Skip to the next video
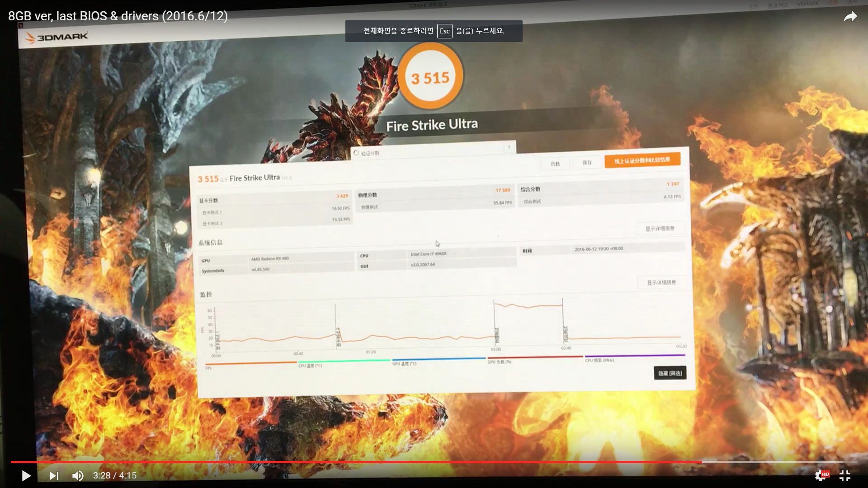Image resolution: width=868 pixels, height=488 pixels. [x=54, y=475]
